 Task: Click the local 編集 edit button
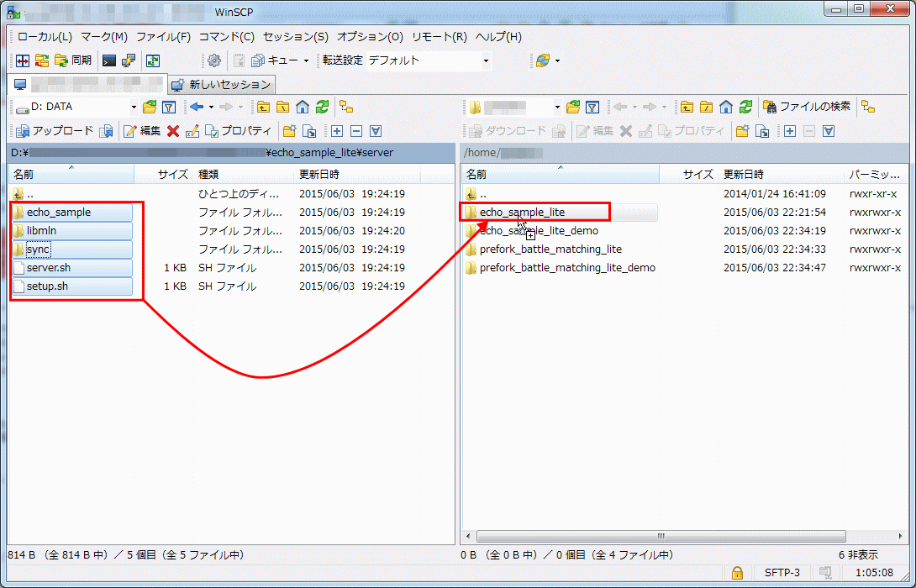[x=142, y=131]
